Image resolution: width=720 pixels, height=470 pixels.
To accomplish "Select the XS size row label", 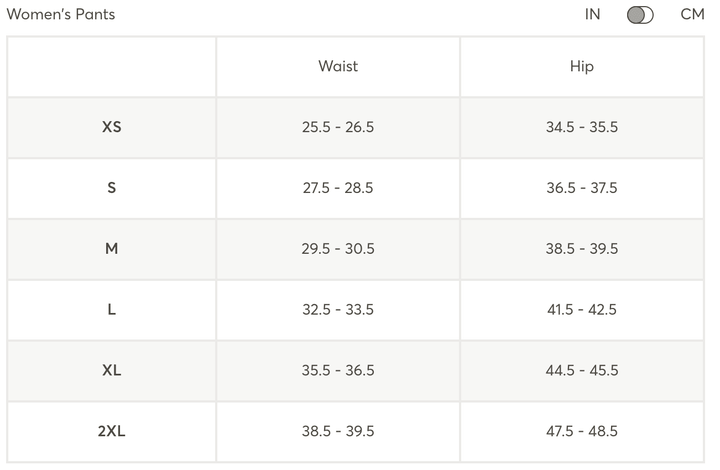I will click(112, 128).
